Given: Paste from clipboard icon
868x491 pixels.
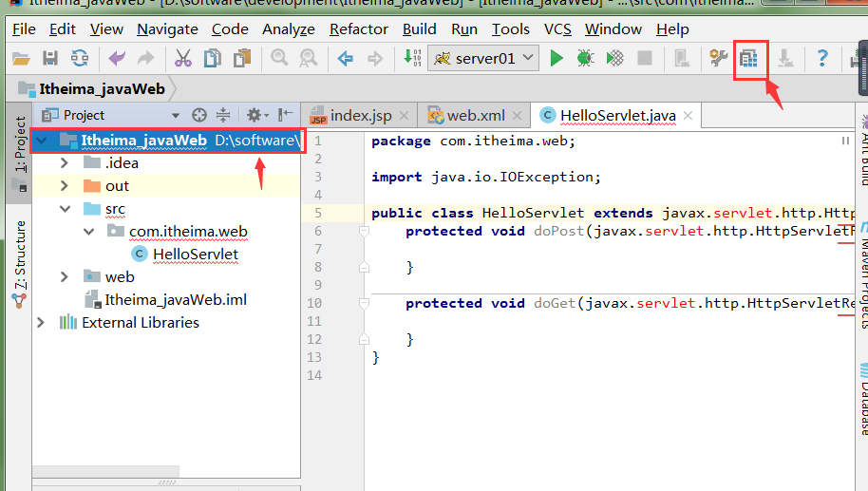Looking at the screenshot, I should click(242, 58).
